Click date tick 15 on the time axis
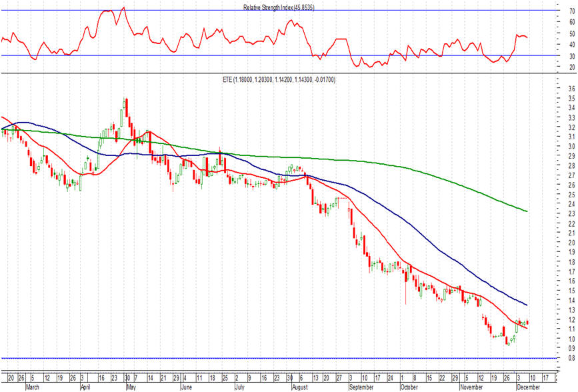This screenshot has width=578, height=392. click(x=429, y=378)
